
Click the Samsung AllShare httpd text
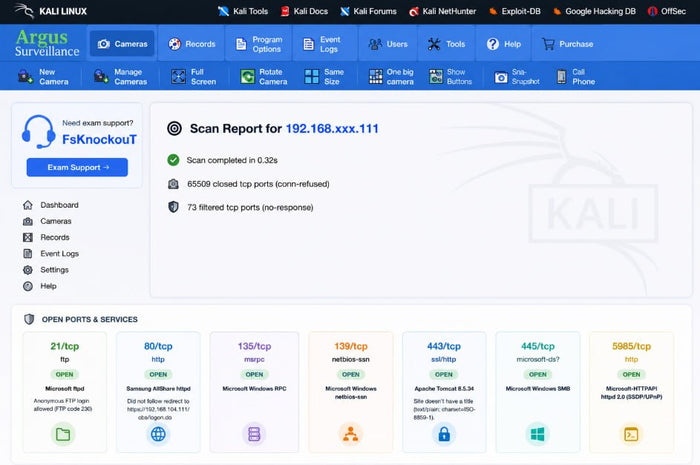158,389
